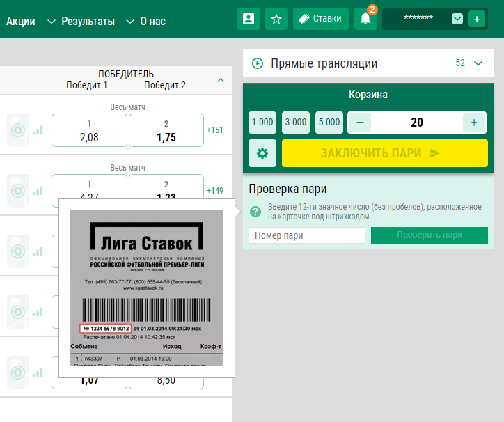
Task: Open +151 additional markets
Action: pyautogui.click(x=214, y=130)
